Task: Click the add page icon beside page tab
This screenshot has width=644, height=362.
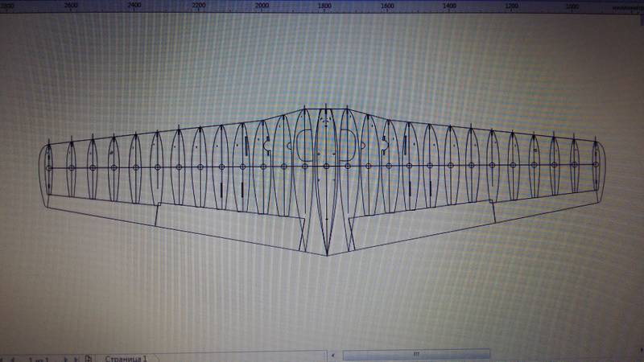Action: pyautogui.click(x=89, y=357)
